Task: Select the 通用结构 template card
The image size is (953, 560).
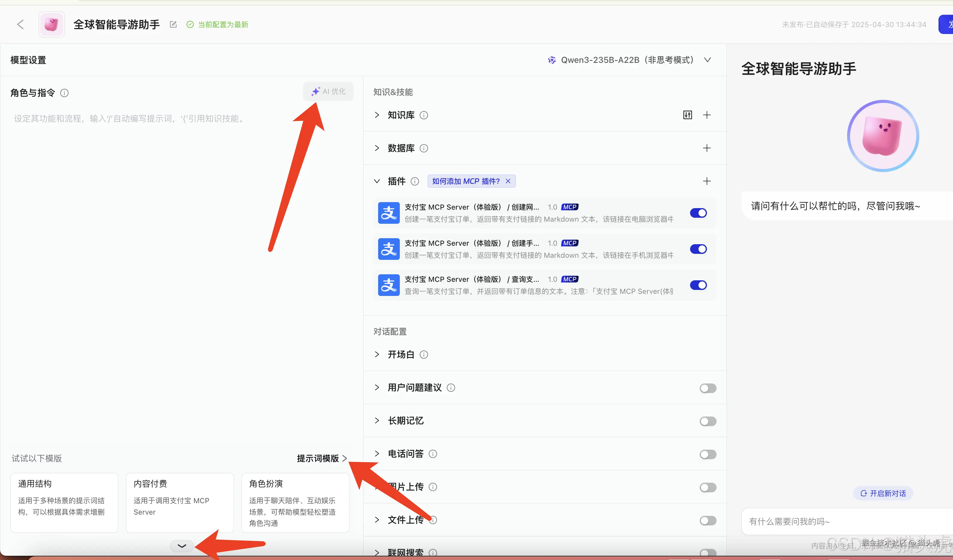Action: point(64,502)
